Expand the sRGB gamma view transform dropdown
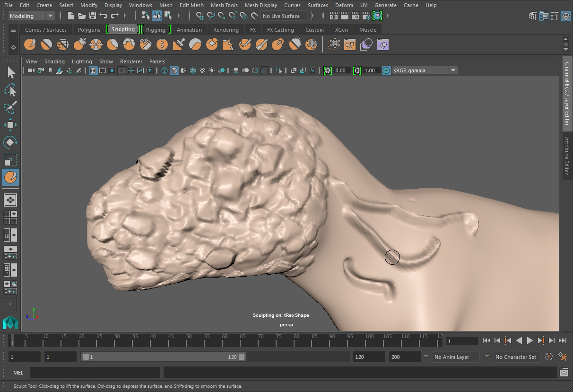 [x=453, y=70]
